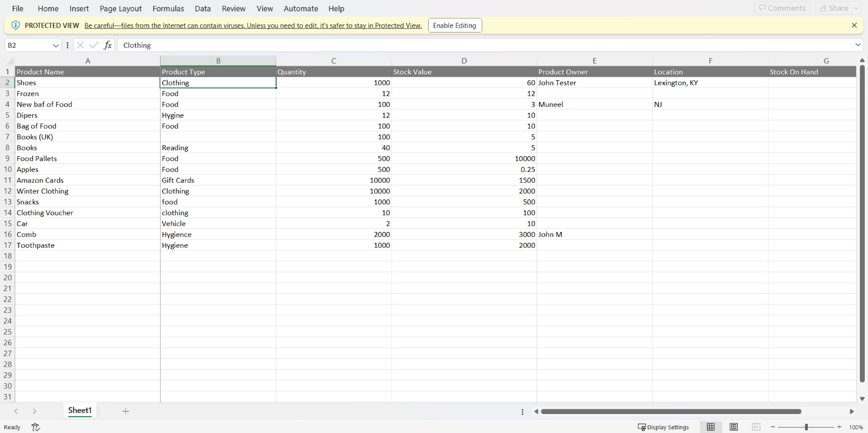The image size is (868, 433).
Task: Add a new sheet with plus icon
Action: click(x=126, y=411)
